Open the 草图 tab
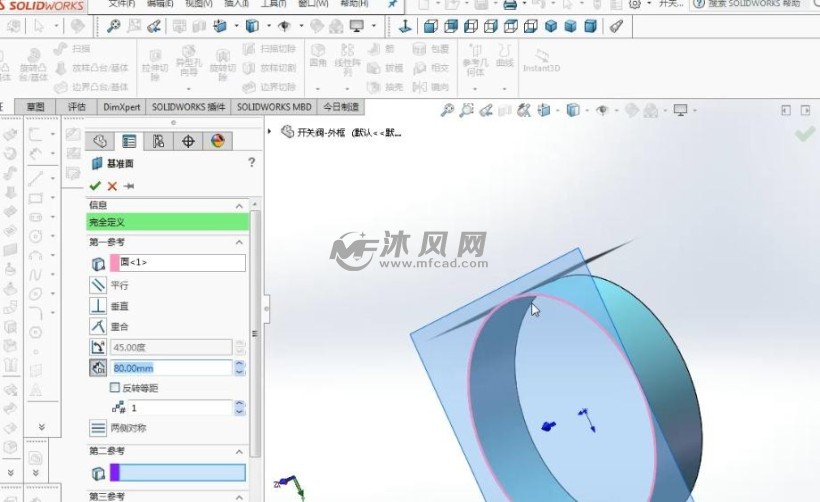820x502 pixels. click(x=35, y=107)
